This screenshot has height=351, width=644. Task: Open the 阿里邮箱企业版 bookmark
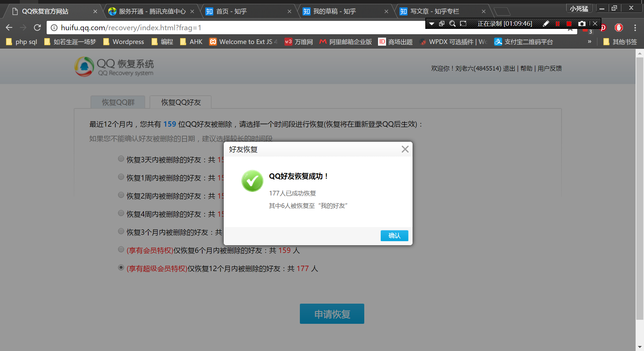pyautogui.click(x=345, y=42)
